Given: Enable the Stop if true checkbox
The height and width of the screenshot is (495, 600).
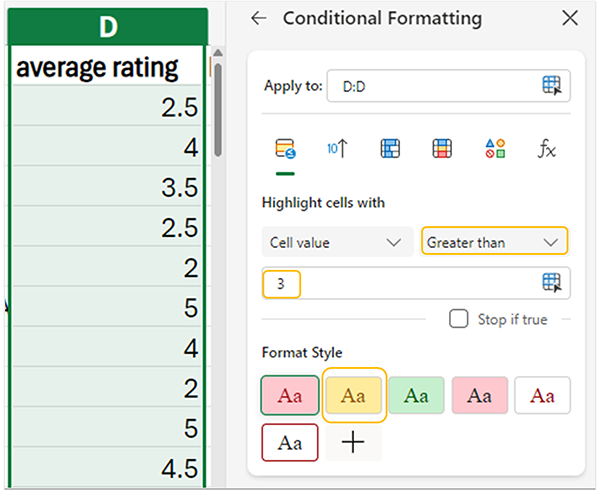Looking at the screenshot, I should coord(459,319).
